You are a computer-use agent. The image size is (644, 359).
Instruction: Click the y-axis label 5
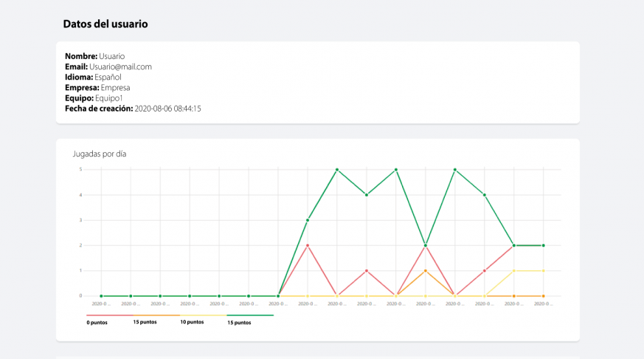80,170
